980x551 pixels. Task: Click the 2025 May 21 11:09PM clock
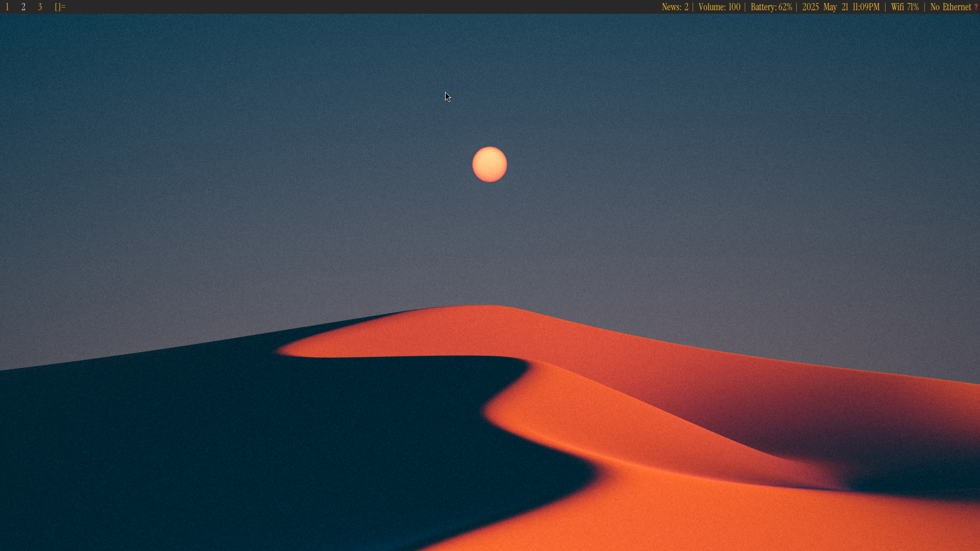[x=841, y=7]
